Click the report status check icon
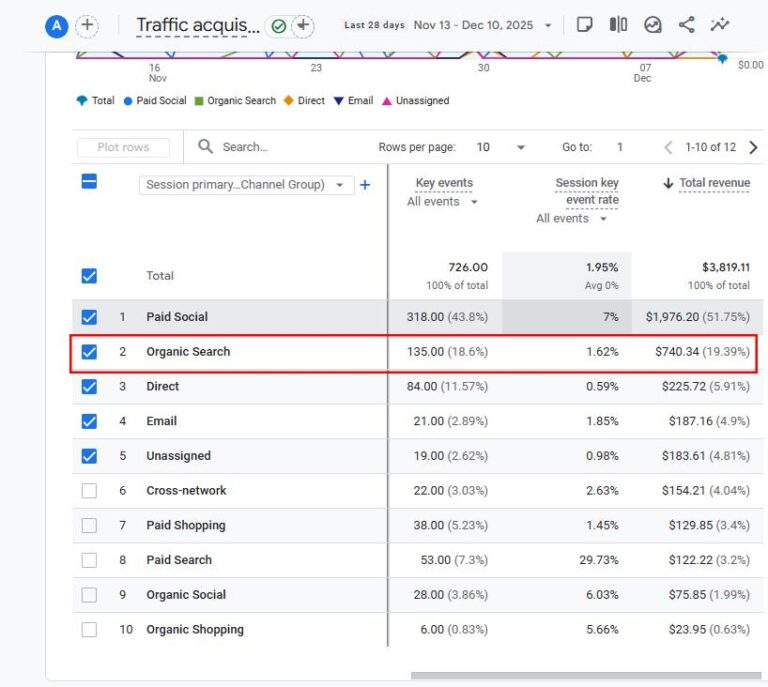This screenshot has width=768, height=687. click(x=279, y=26)
